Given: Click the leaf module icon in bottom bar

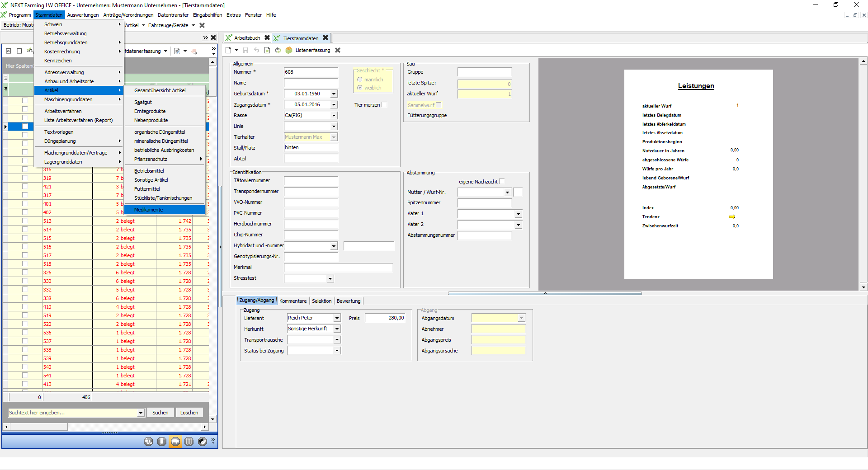Looking at the screenshot, I should 203,442.
